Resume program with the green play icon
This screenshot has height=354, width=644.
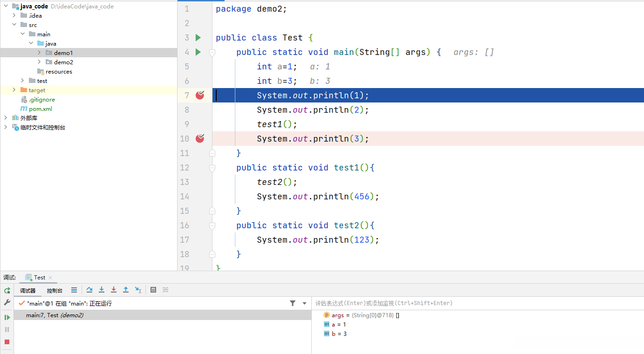coord(7,317)
